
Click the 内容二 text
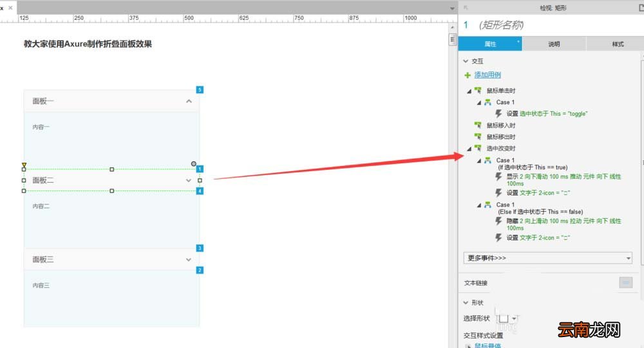41,206
